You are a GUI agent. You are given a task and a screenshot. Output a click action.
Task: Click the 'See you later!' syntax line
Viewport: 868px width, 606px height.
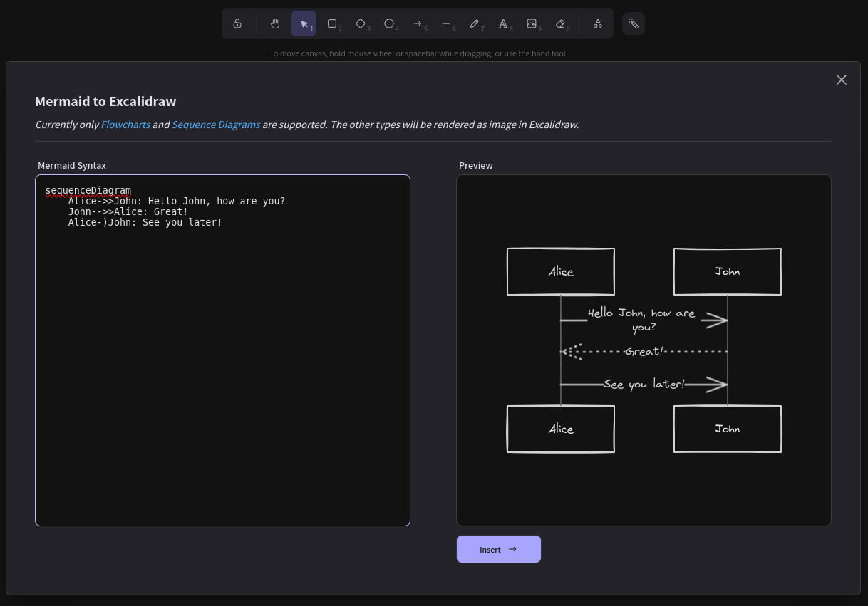pos(145,223)
